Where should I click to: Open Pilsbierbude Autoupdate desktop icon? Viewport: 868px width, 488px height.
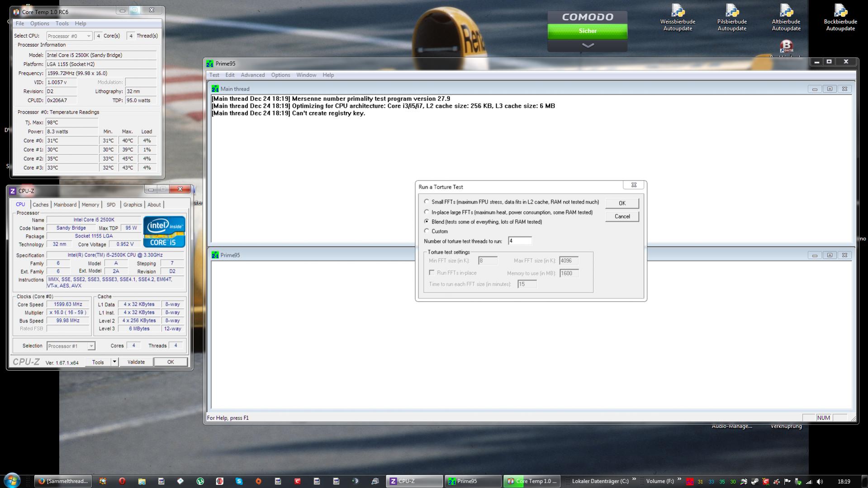click(732, 18)
